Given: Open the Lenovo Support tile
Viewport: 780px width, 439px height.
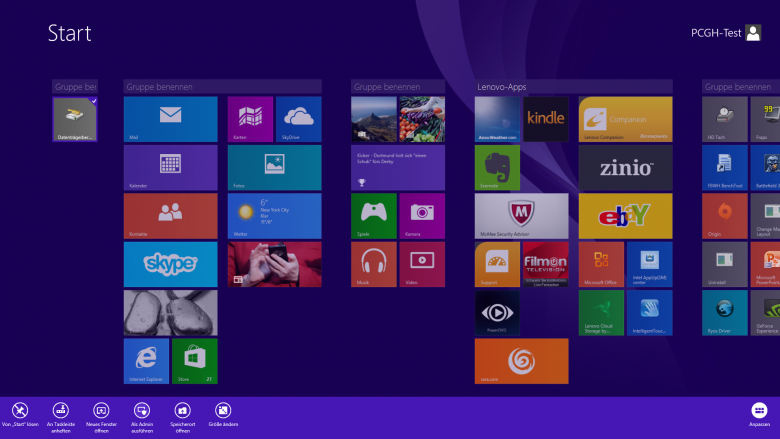Looking at the screenshot, I should coord(497,264).
